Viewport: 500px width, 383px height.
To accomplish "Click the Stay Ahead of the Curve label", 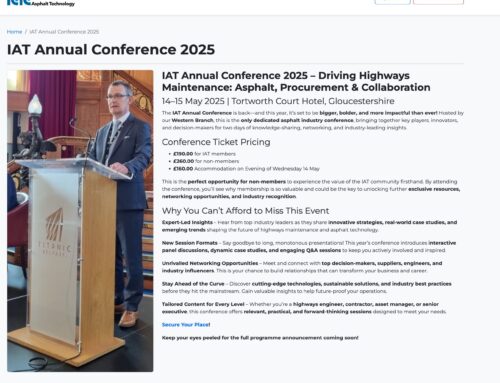I will coord(193,284).
